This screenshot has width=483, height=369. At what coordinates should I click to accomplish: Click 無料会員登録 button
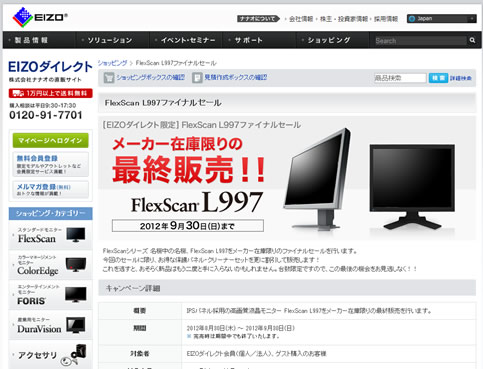click(50, 164)
